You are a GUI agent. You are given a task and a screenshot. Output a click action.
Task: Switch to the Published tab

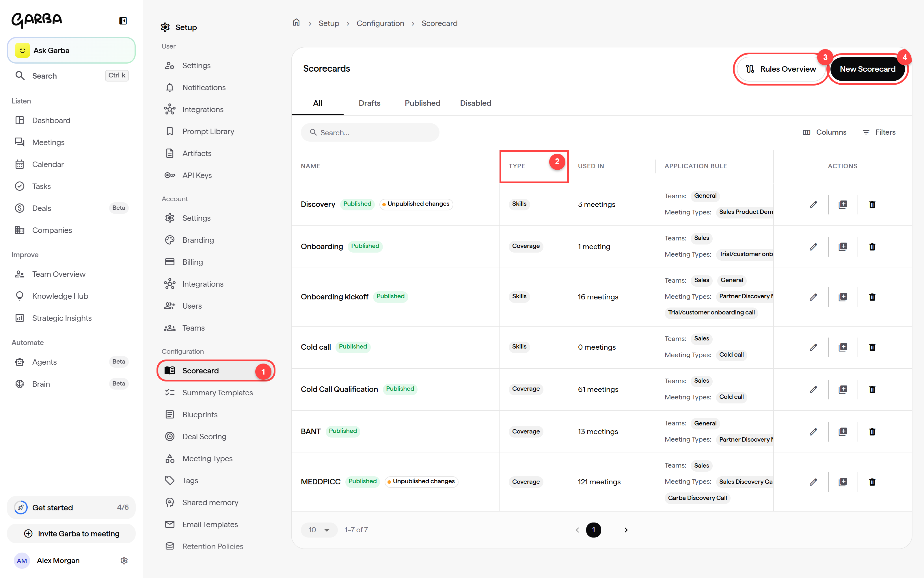coord(422,103)
